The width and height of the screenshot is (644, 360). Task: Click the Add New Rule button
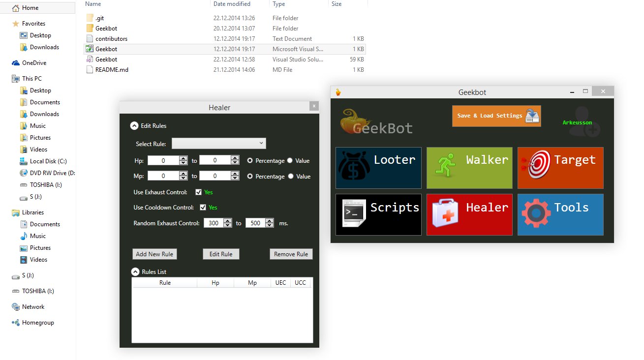pos(154,254)
